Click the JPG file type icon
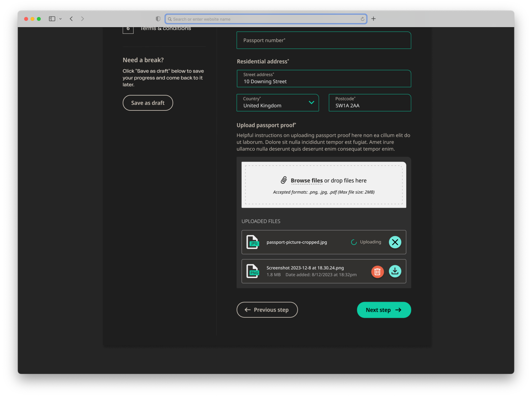 253,242
